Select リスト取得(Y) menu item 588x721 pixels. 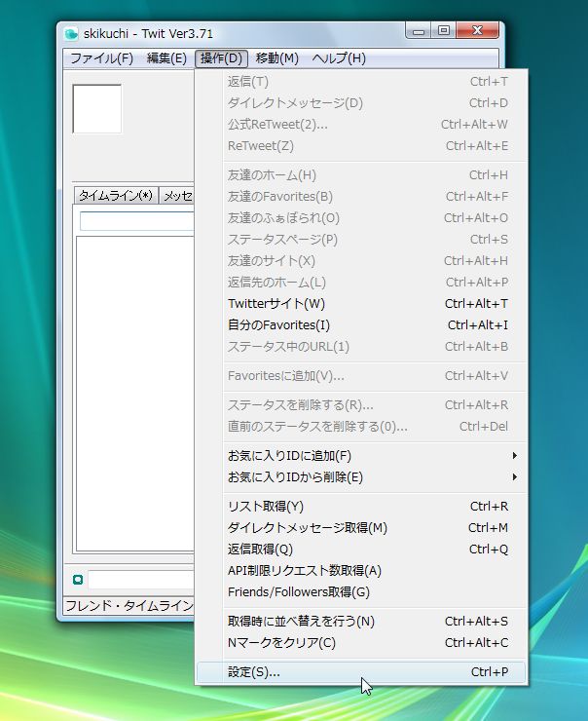pos(361,507)
